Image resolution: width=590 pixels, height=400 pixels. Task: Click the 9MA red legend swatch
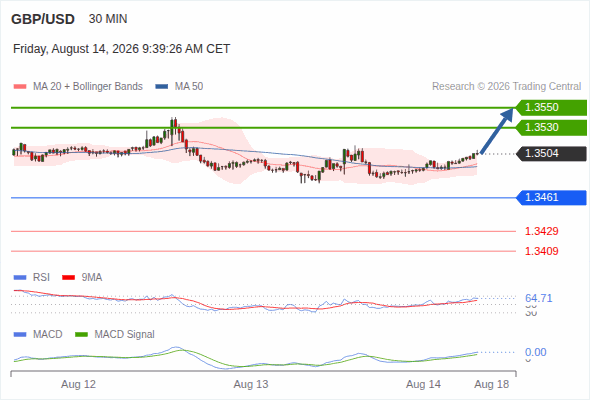(68, 278)
